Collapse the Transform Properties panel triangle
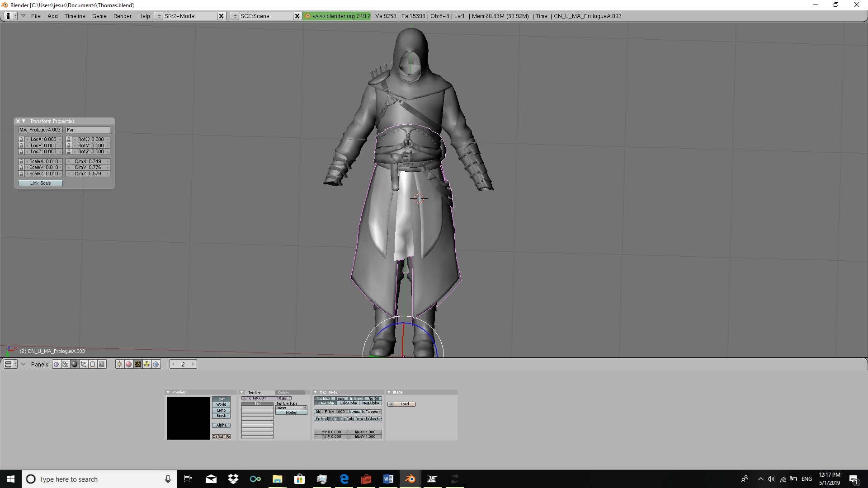868x488 pixels. click(x=24, y=121)
